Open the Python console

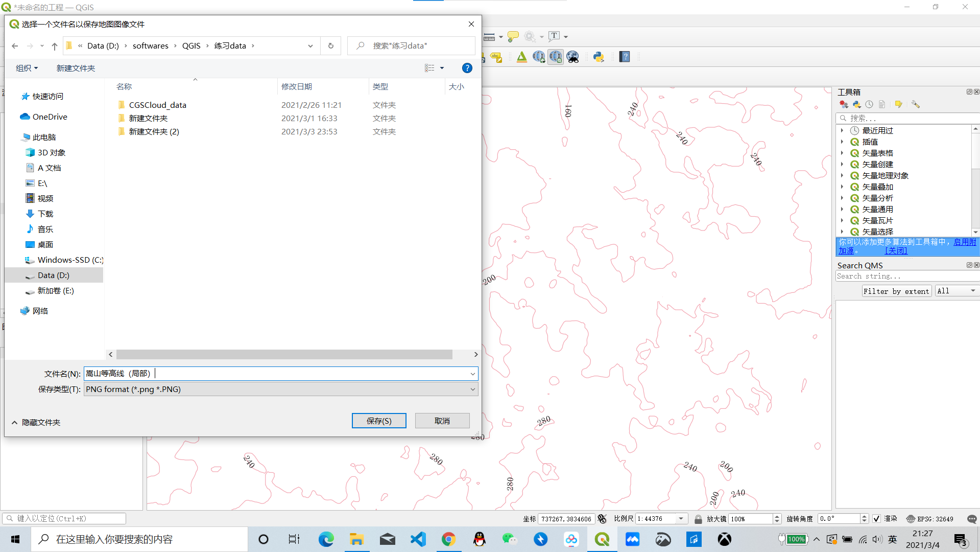(x=599, y=56)
